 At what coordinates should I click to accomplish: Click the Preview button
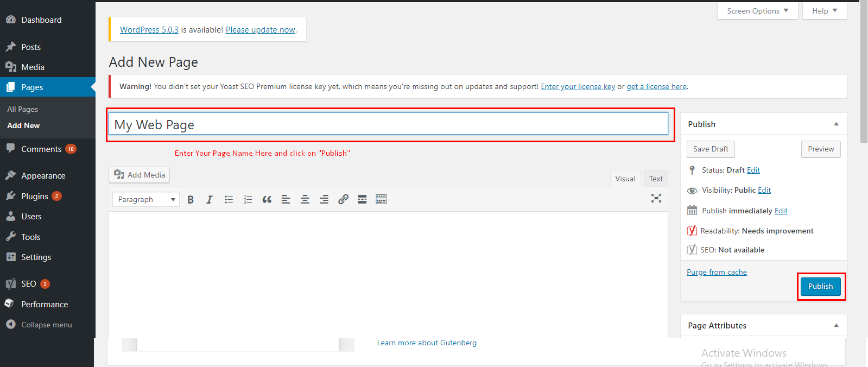pyautogui.click(x=821, y=149)
